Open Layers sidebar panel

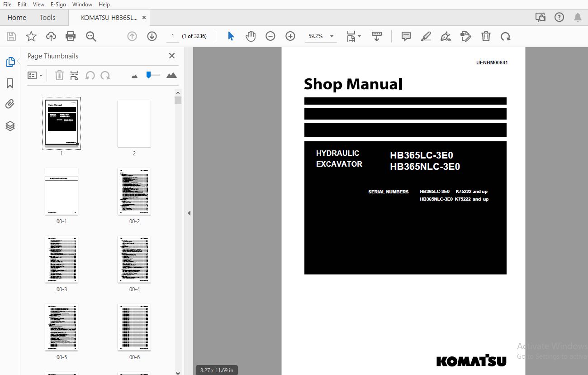coord(10,126)
